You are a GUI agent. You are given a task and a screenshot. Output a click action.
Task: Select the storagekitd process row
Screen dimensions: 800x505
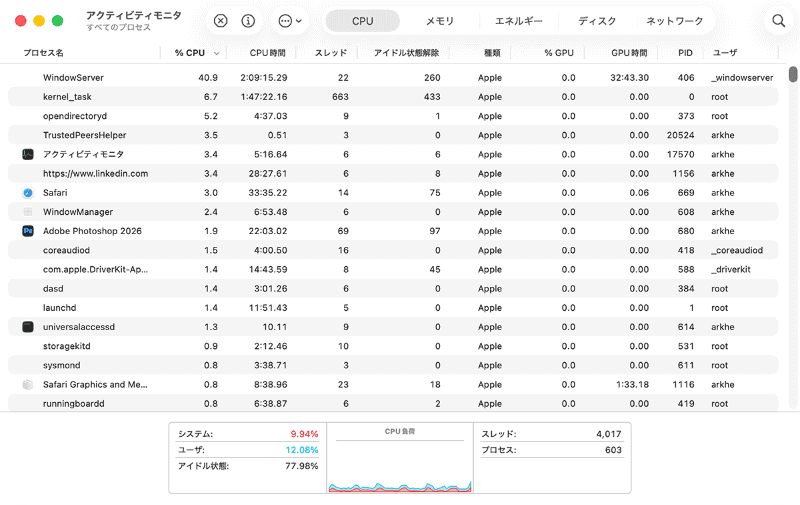pyautogui.click(x=393, y=346)
